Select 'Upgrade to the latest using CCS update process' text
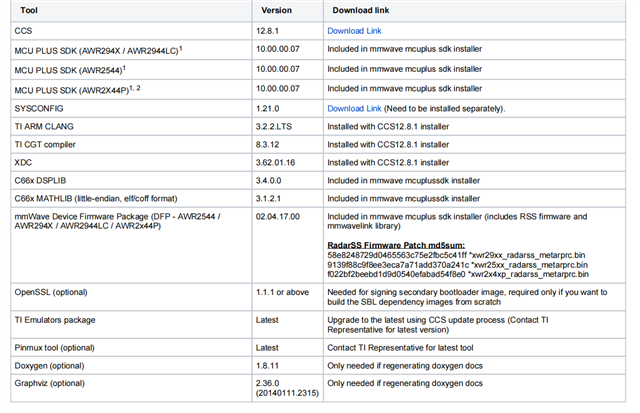Screen dimensions: 640x413 pos(416,320)
